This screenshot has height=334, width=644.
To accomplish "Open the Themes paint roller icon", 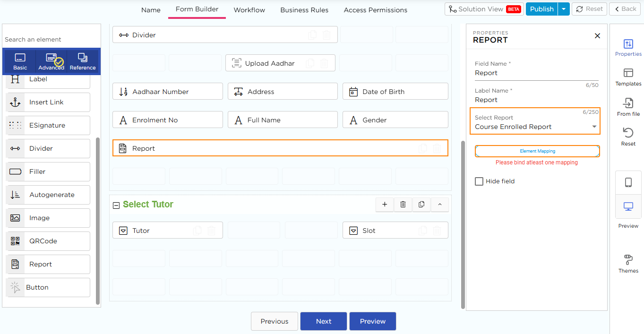I will [628, 260].
